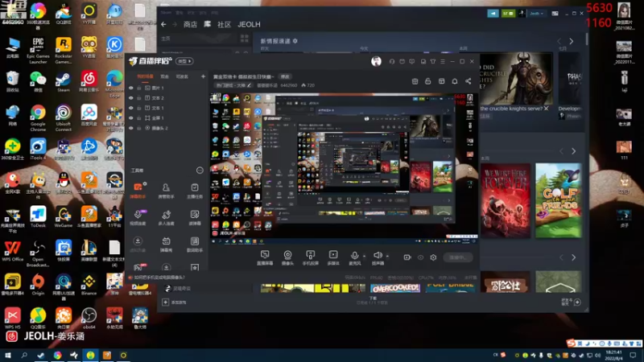
Task: Add a new scene with the plus icon
Action: pyautogui.click(x=203, y=76)
